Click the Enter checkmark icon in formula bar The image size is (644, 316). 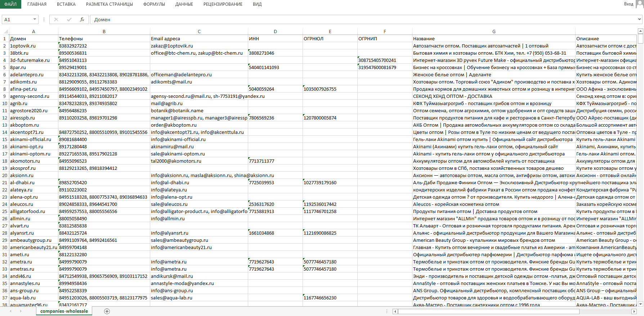tap(69, 19)
